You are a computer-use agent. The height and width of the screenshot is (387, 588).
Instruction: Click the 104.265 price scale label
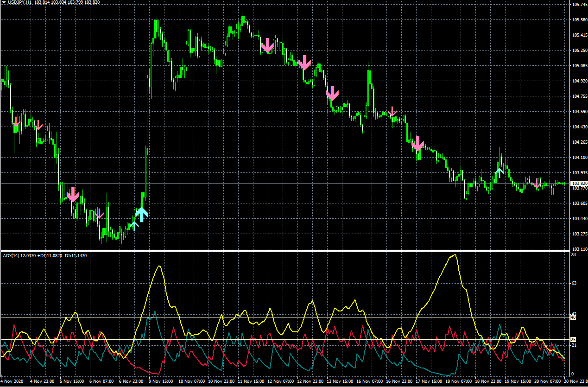pyautogui.click(x=579, y=142)
